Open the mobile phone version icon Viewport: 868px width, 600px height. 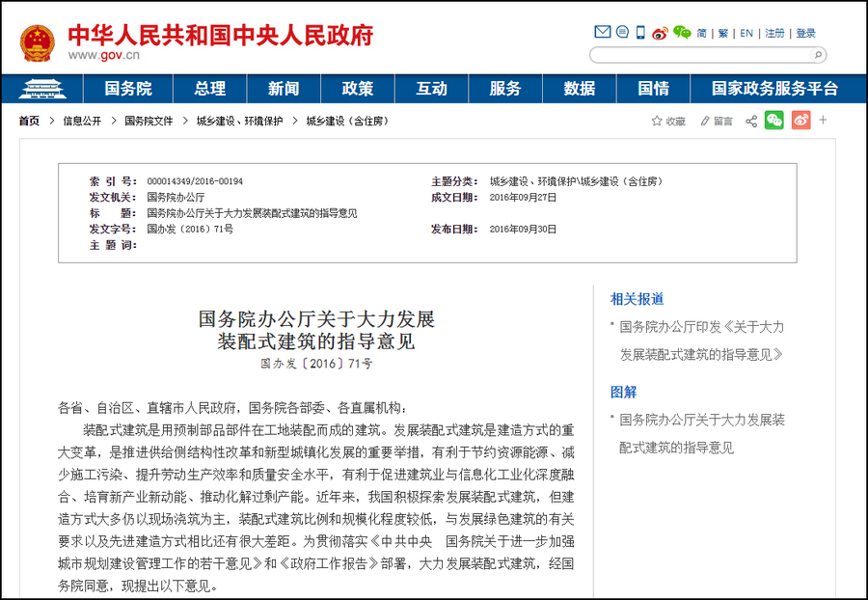click(640, 33)
